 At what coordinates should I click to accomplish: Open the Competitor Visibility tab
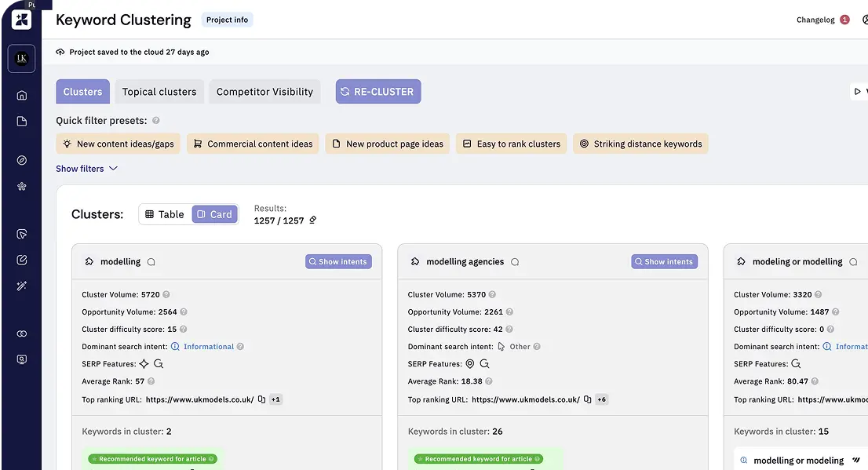[x=264, y=91]
